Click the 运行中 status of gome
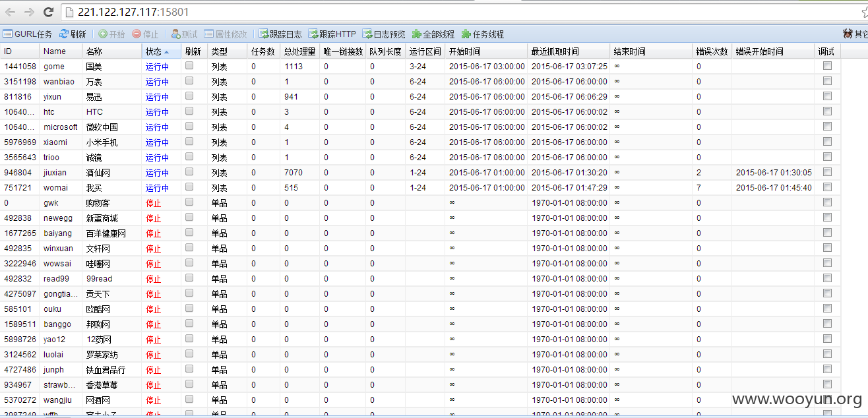This screenshot has height=418, width=868. 157,67
